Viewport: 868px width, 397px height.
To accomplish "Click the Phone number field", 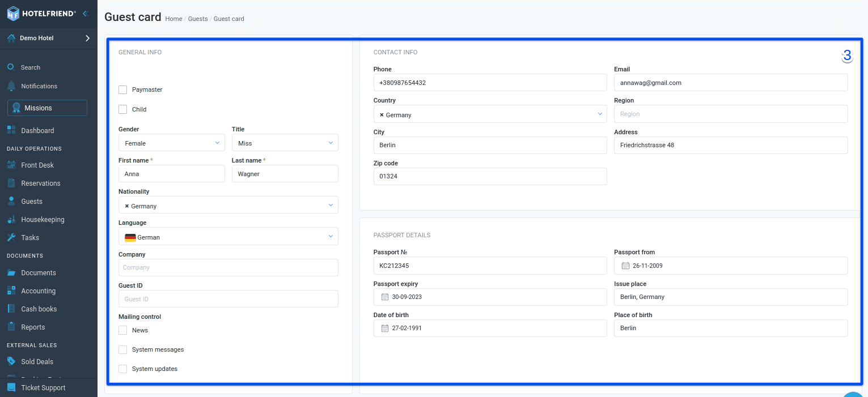I will tap(490, 82).
